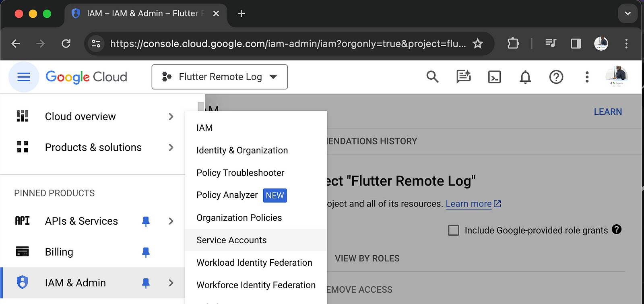Follow the Learn more link

tap(473, 204)
